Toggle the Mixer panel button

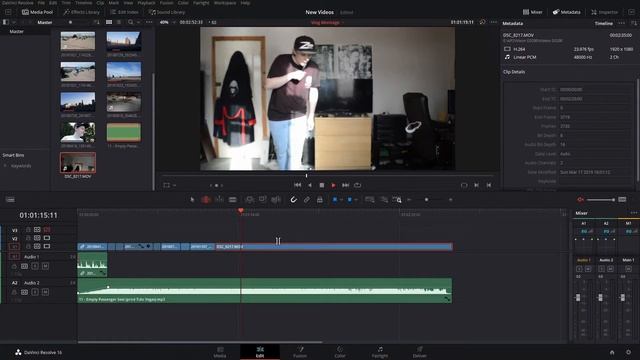pos(533,12)
